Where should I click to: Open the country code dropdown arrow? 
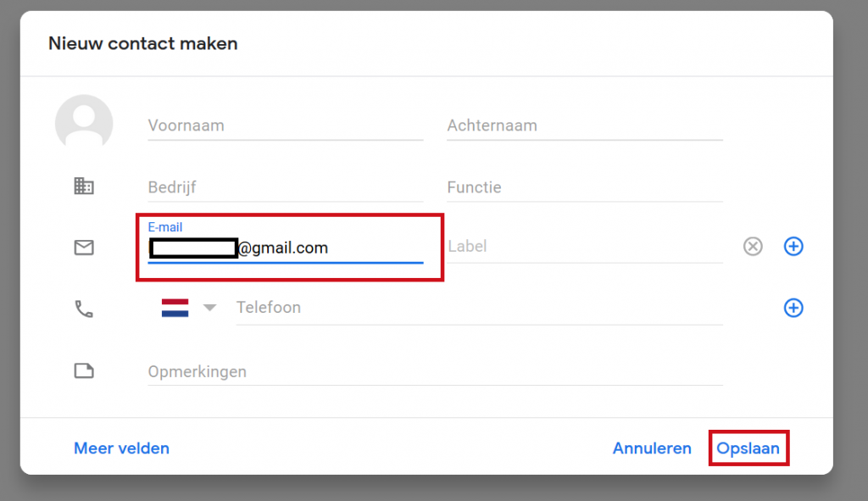[x=209, y=308]
